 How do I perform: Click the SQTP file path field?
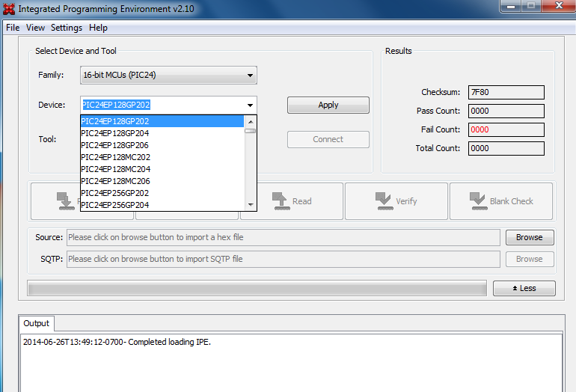point(284,259)
